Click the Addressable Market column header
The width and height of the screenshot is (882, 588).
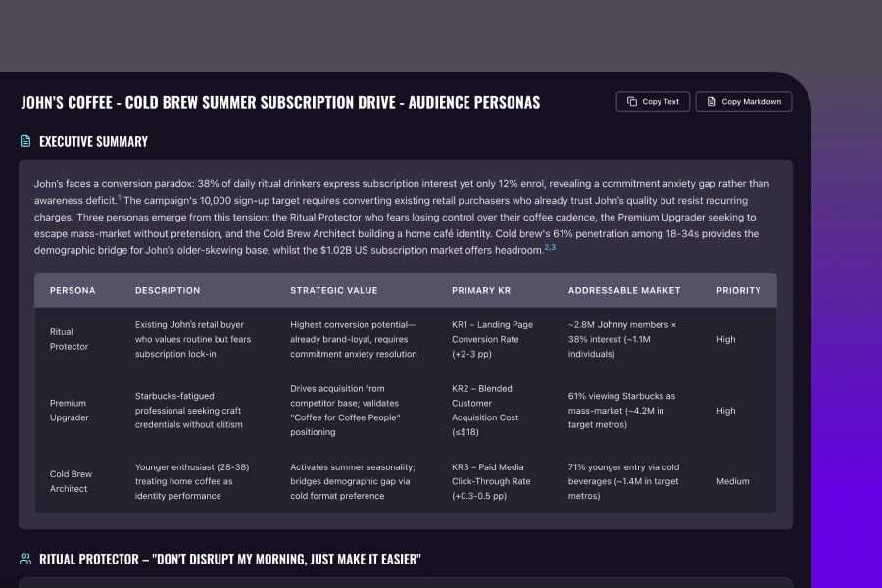620,291
